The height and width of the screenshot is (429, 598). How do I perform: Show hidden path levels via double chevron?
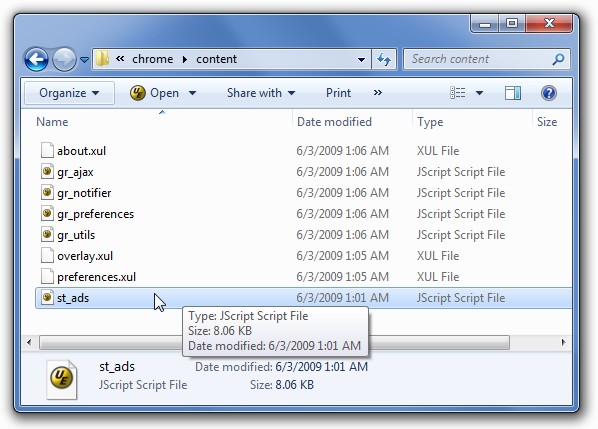coord(120,59)
